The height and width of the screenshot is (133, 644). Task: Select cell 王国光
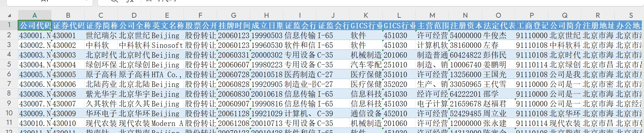498,74
